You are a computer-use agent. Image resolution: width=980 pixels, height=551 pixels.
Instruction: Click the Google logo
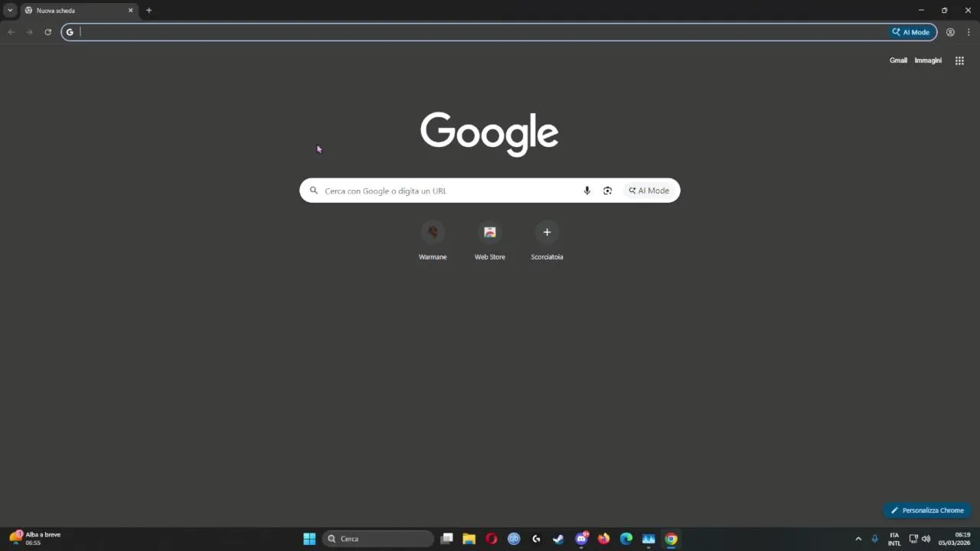tap(489, 134)
